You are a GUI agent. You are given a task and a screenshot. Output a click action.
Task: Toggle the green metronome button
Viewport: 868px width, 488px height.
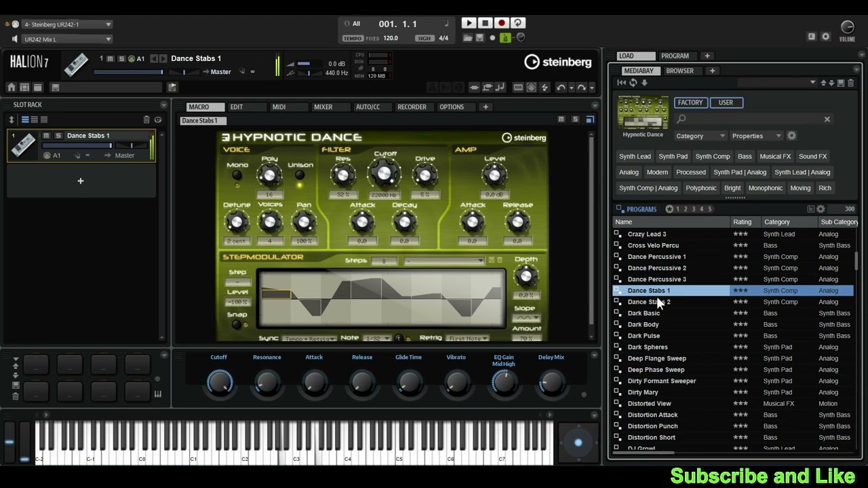(505, 38)
